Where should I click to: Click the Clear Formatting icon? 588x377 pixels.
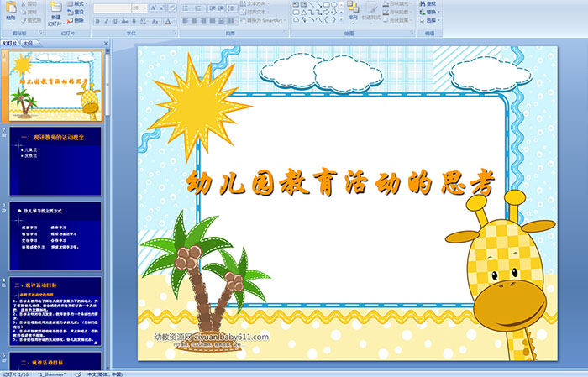click(172, 8)
